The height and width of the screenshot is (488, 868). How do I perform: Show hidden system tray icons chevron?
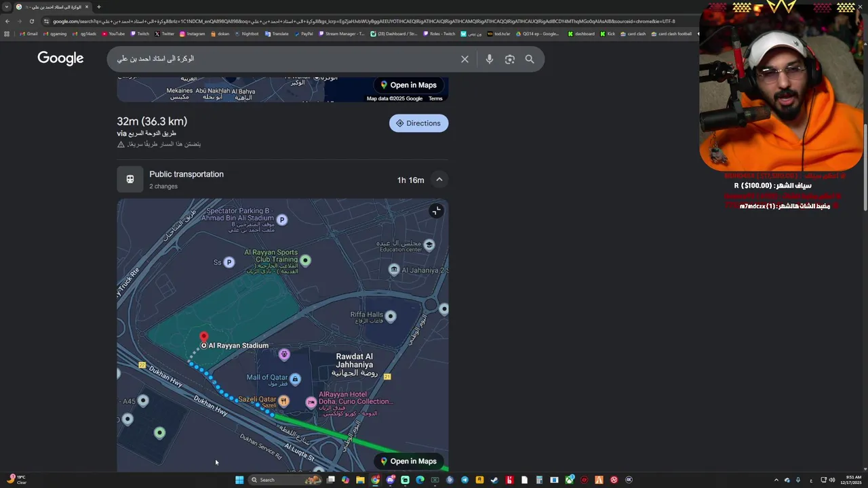point(776,480)
